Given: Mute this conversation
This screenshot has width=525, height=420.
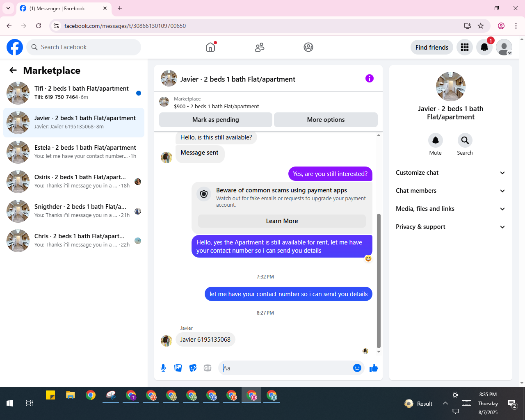Looking at the screenshot, I should click(x=435, y=141).
